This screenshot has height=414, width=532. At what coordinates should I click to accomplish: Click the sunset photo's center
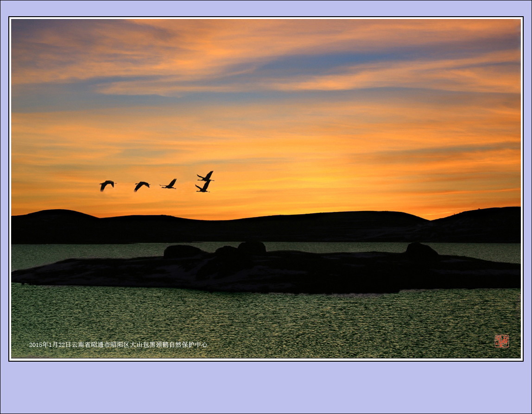click(266, 188)
